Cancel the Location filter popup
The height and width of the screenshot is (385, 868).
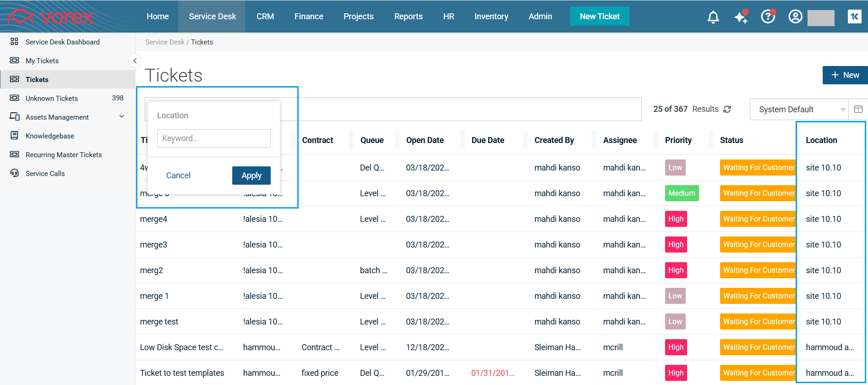[x=178, y=176]
